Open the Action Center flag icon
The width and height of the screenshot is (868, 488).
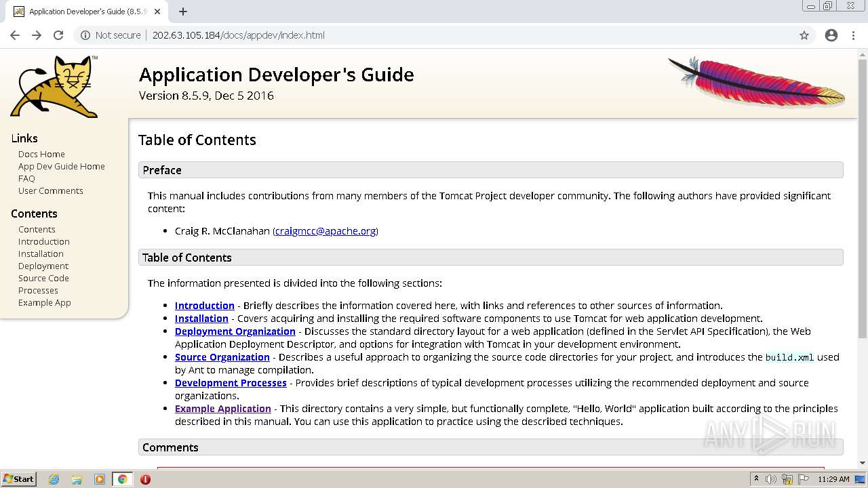(803, 479)
